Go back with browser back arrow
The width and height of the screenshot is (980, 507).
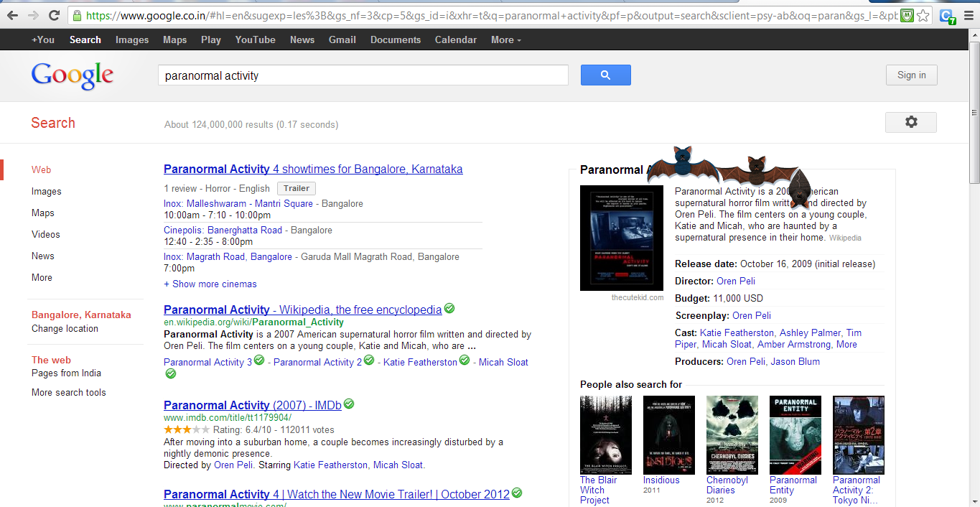[12, 15]
